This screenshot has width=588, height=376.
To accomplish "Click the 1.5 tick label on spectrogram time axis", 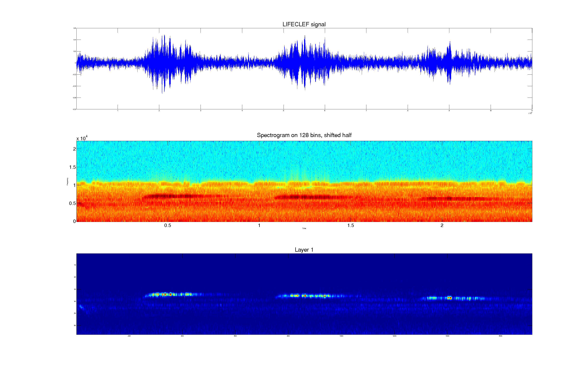I will 351,226.
